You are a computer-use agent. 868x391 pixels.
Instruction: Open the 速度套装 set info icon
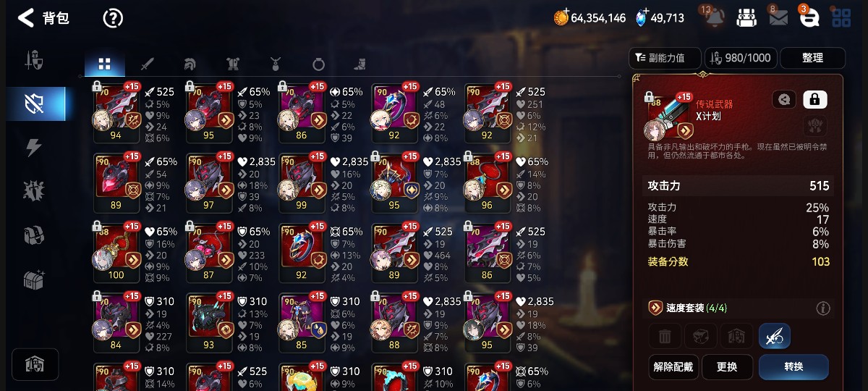pos(822,308)
